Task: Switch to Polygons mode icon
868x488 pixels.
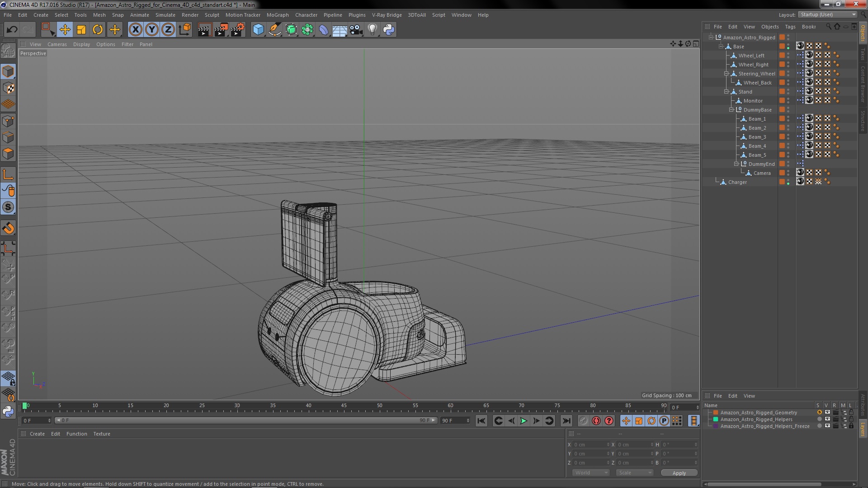Action: coord(8,154)
